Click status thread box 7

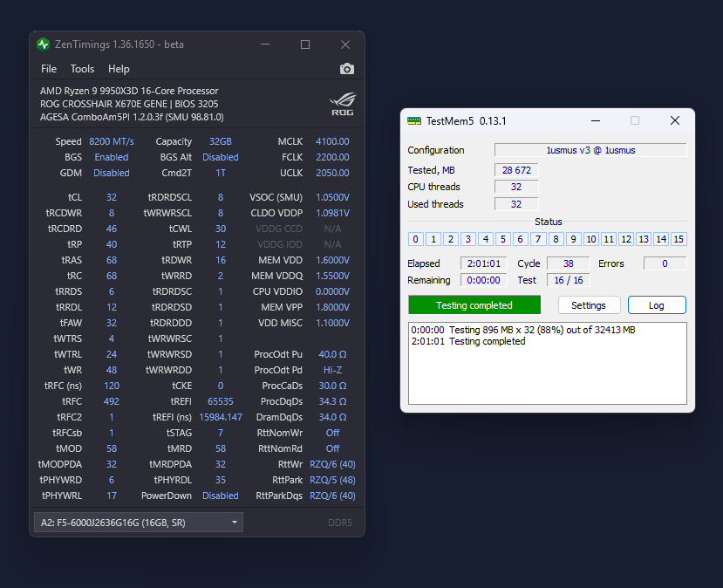(x=538, y=239)
